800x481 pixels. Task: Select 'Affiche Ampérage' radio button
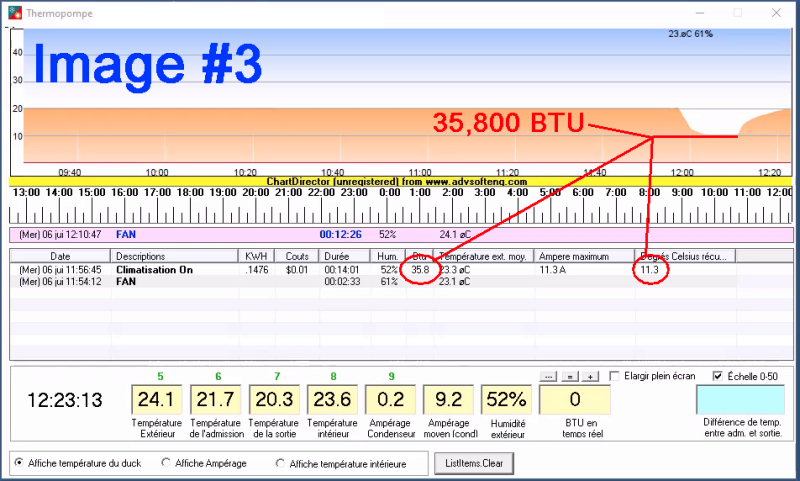[166, 463]
